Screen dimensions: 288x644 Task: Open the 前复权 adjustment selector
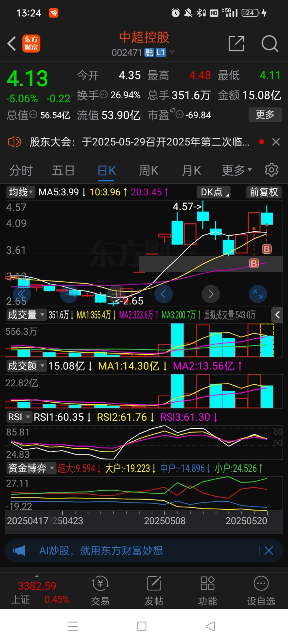click(264, 192)
